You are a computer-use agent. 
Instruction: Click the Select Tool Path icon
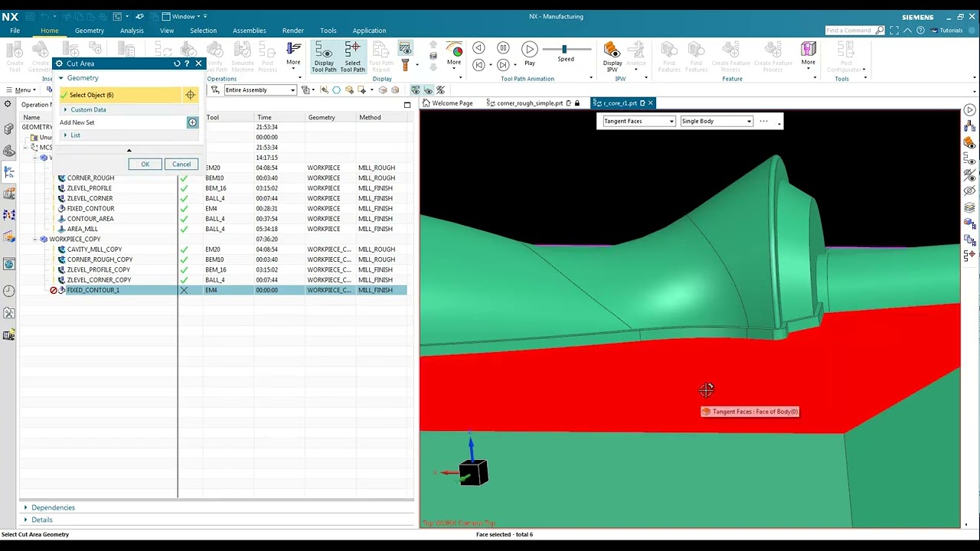[352, 57]
